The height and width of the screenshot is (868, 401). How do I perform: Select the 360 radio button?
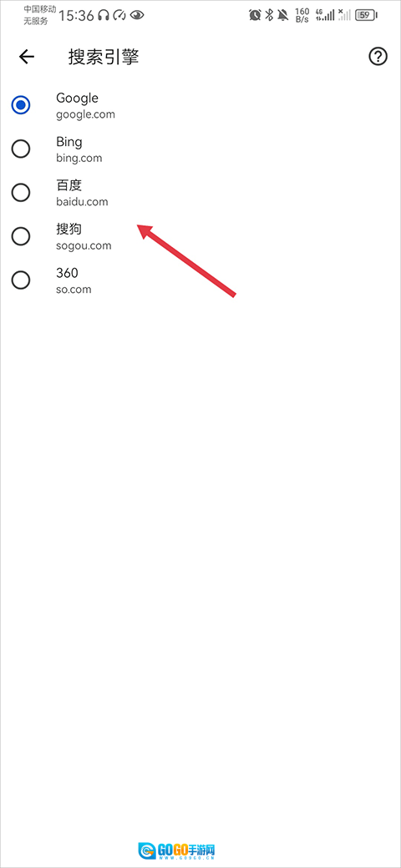coord(21,280)
